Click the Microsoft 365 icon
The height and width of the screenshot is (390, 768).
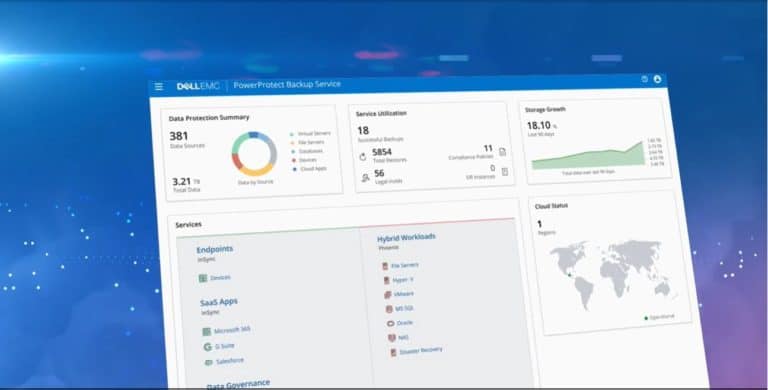(x=207, y=332)
